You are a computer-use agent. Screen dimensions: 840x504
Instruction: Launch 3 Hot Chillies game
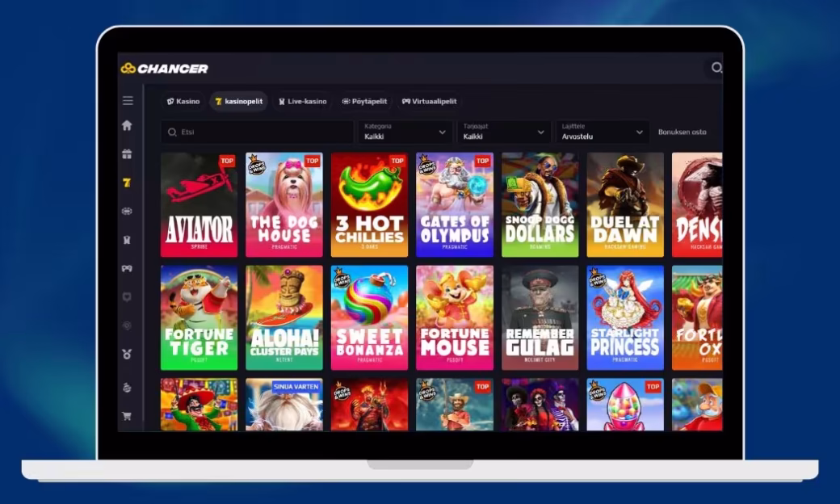pos(369,204)
